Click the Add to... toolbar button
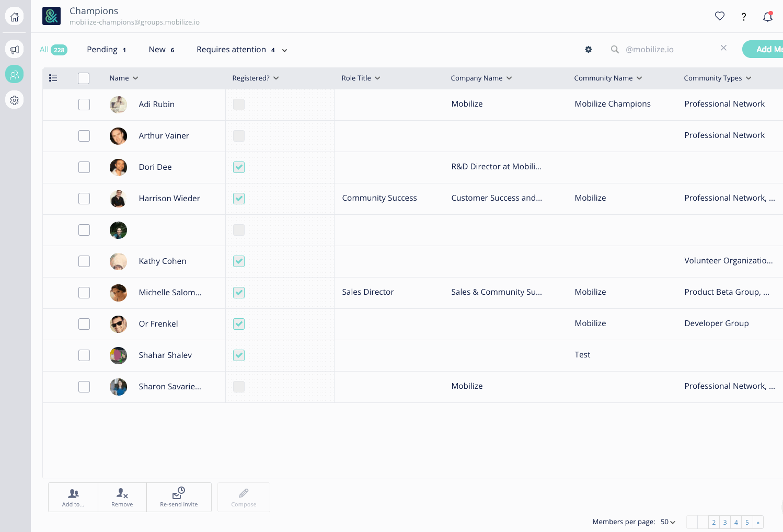Screen dimensions: 783x532 [73, 497]
